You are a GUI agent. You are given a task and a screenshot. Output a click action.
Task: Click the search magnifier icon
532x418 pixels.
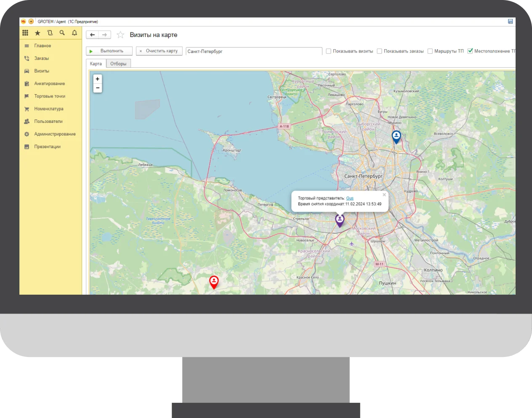62,33
